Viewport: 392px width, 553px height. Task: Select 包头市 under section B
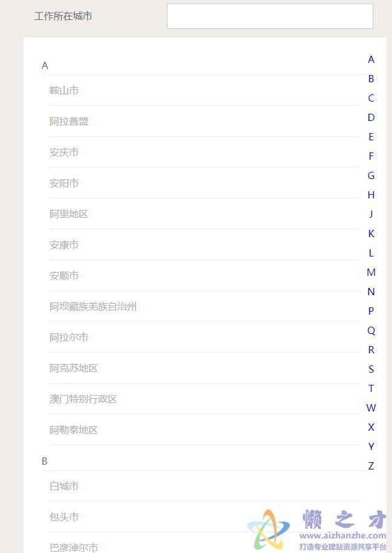click(x=204, y=517)
